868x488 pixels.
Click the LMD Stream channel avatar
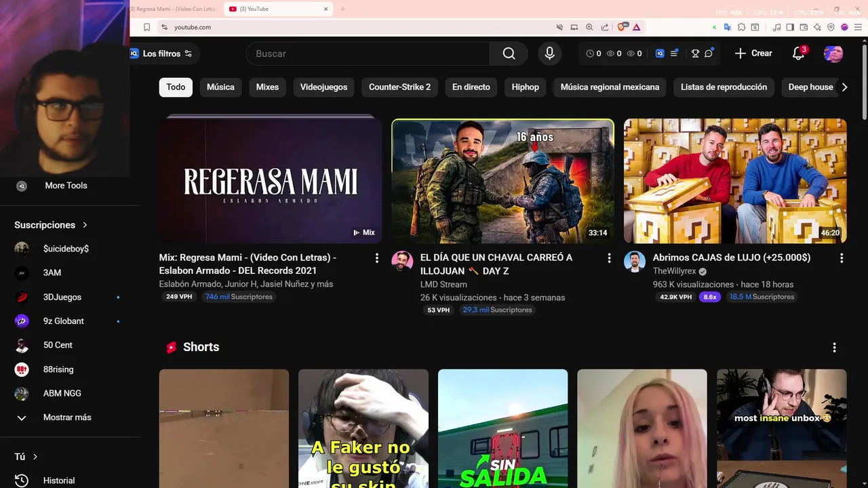(402, 262)
